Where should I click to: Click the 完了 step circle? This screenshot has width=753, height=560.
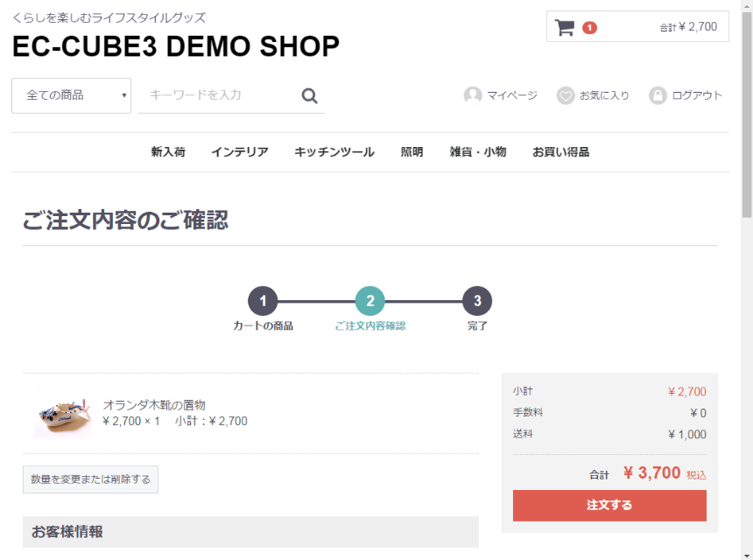(476, 301)
